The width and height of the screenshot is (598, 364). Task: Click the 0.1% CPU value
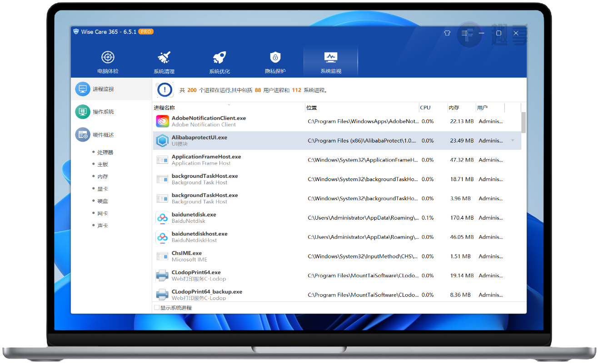pyautogui.click(x=428, y=218)
